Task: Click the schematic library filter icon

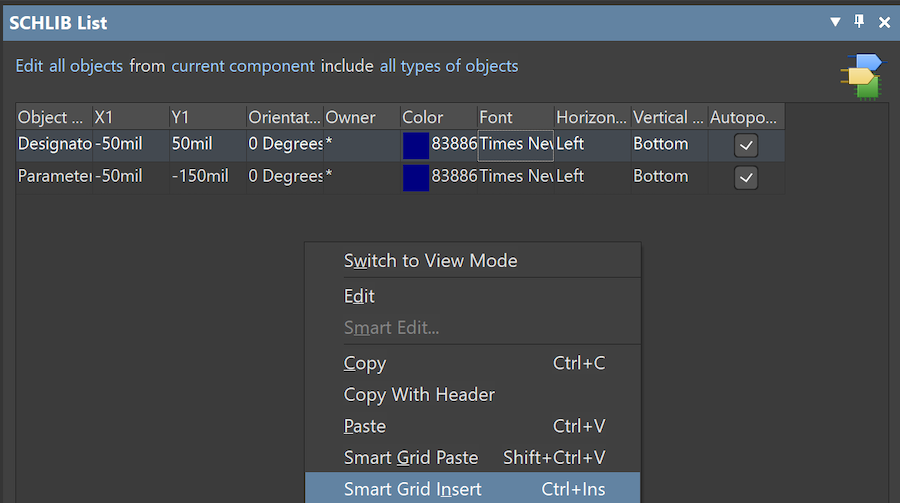Action: pyautogui.click(x=863, y=76)
